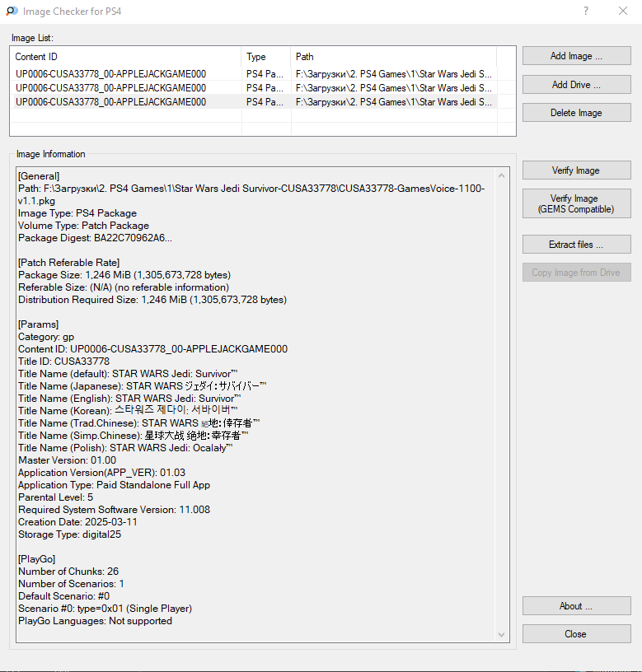
Task: Select the second image row's Content ID
Action: pos(110,88)
